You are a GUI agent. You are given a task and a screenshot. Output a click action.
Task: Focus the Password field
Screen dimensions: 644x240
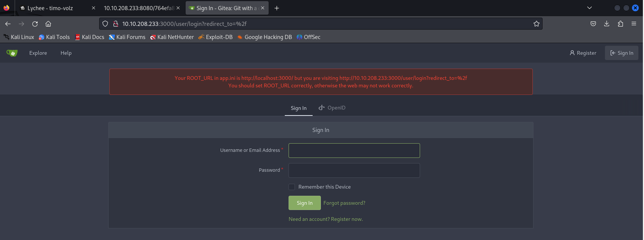tap(354, 170)
